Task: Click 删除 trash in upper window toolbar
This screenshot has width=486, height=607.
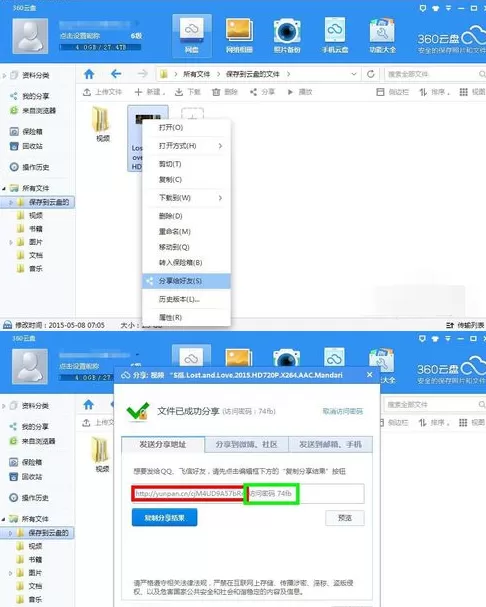Action: click(225, 92)
